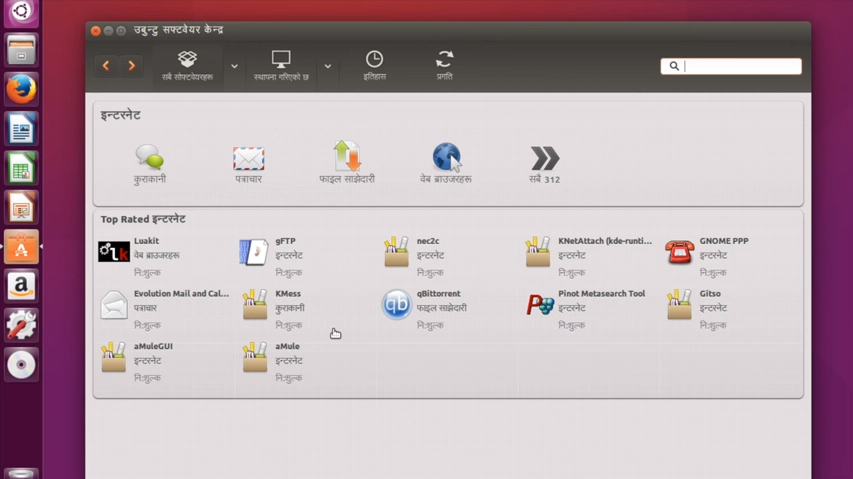
Task: Launch LibreOffice Impress from the launcher
Action: (x=21, y=208)
